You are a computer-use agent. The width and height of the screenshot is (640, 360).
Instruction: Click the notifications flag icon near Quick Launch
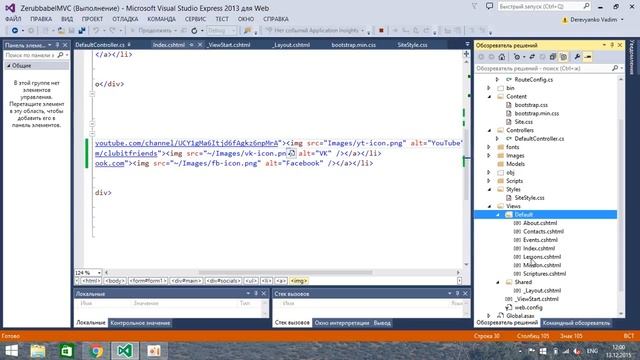[x=474, y=7]
